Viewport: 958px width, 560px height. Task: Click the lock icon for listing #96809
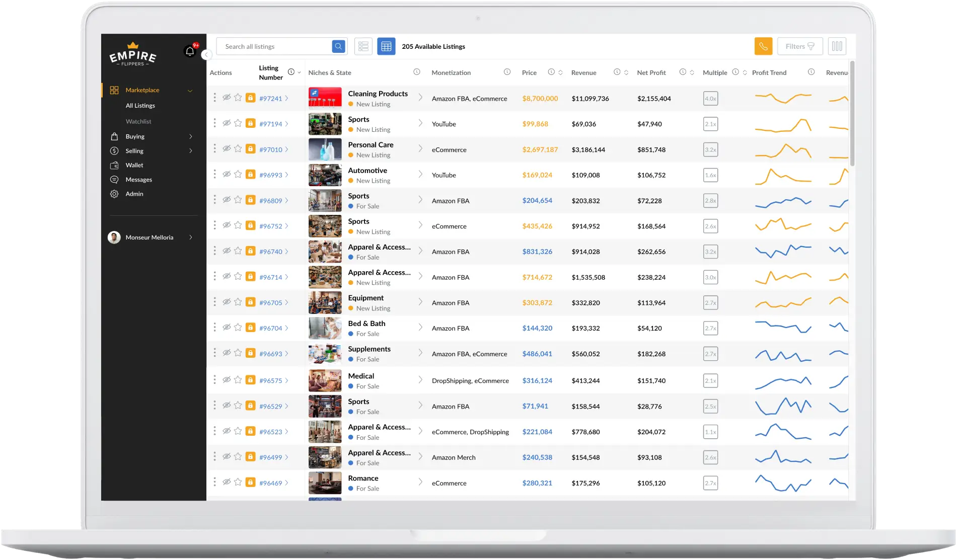[x=250, y=200]
